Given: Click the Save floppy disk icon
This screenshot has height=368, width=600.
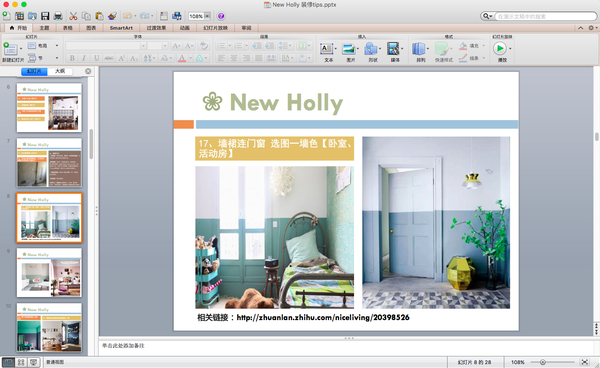Looking at the screenshot, I should pos(45,16).
